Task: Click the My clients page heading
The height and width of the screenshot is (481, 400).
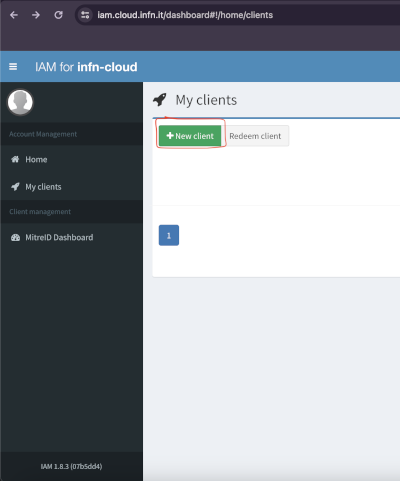Action: [206, 100]
